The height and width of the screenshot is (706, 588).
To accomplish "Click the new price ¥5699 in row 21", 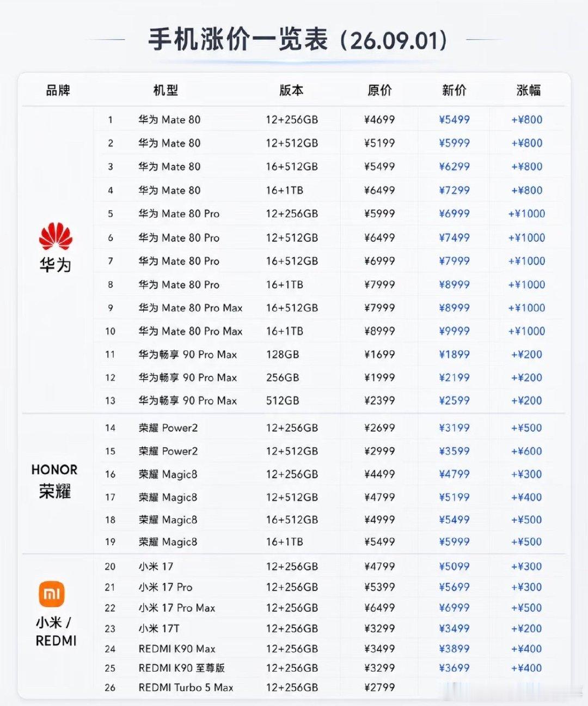I will 454,587.
